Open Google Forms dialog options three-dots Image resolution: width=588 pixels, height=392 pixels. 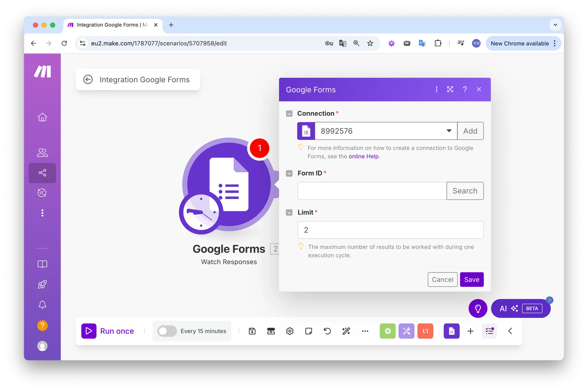(436, 89)
